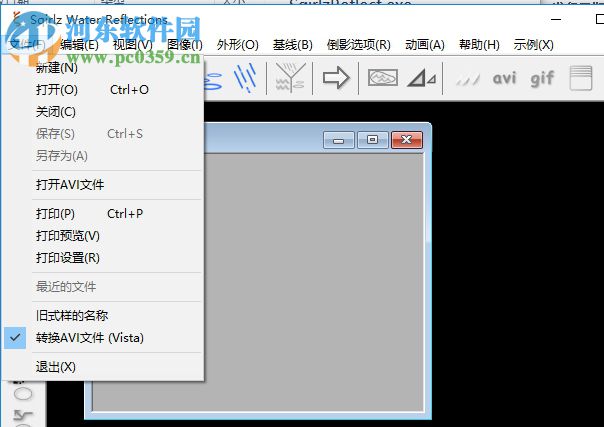
Task: Open the 示例(X) menu
Action: [533, 45]
